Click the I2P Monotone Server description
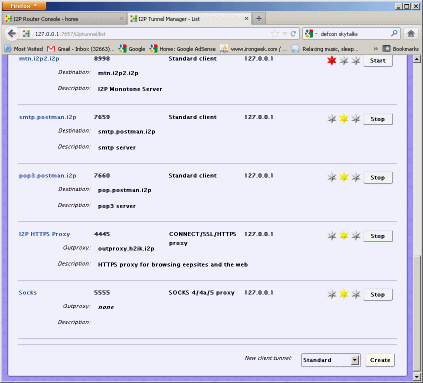 [x=130, y=89]
